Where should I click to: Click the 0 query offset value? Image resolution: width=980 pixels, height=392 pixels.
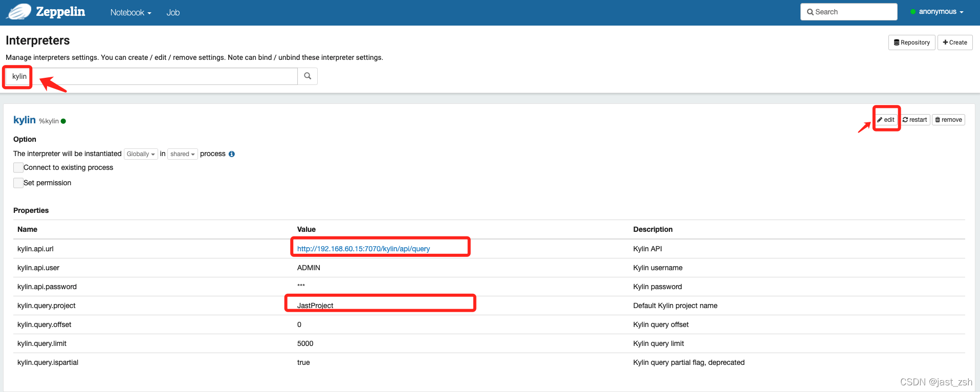point(299,324)
